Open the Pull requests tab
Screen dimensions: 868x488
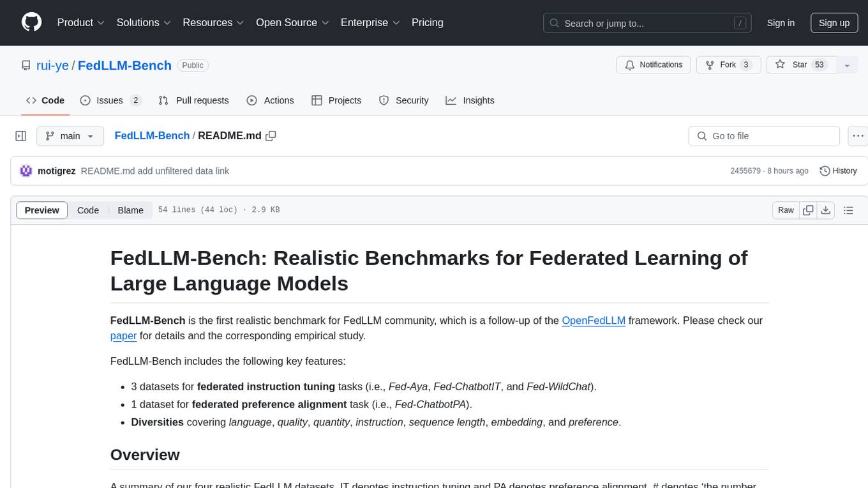(193, 100)
